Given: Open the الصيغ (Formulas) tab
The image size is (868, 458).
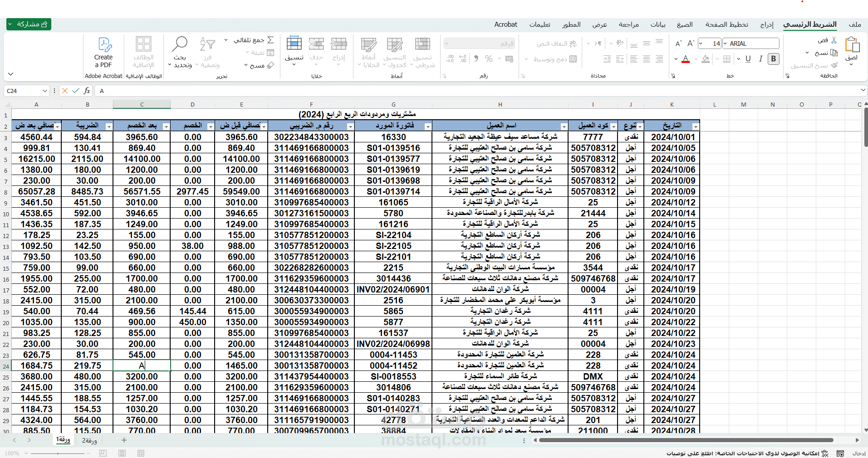Looking at the screenshot, I should (x=685, y=24).
